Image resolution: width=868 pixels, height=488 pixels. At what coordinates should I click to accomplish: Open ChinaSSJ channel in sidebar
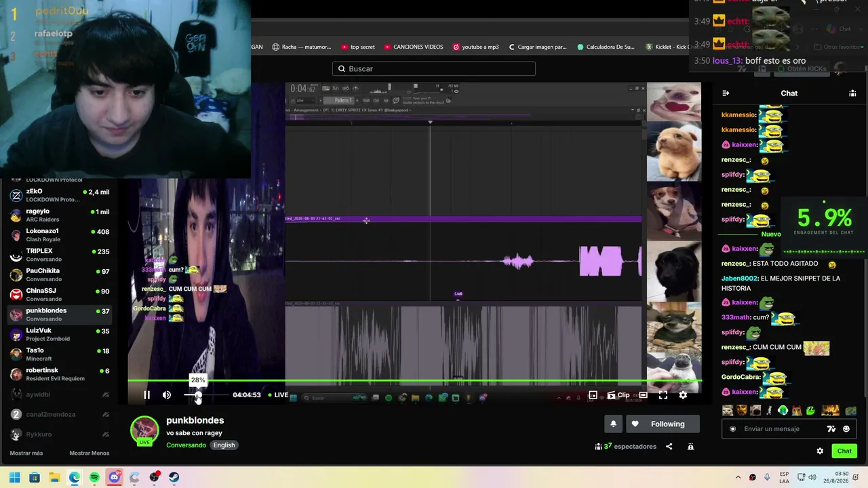[x=59, y=294]
